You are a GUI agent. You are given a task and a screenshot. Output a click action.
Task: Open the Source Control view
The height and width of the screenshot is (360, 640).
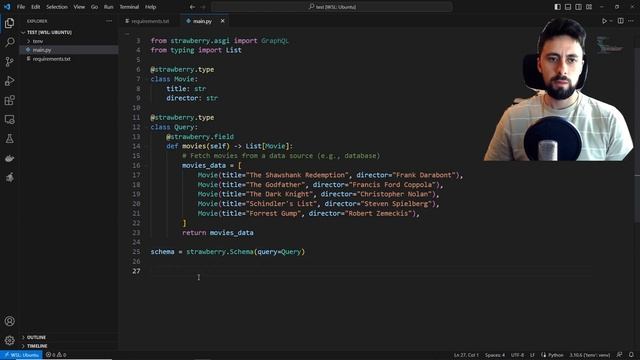tap(9, 62)
